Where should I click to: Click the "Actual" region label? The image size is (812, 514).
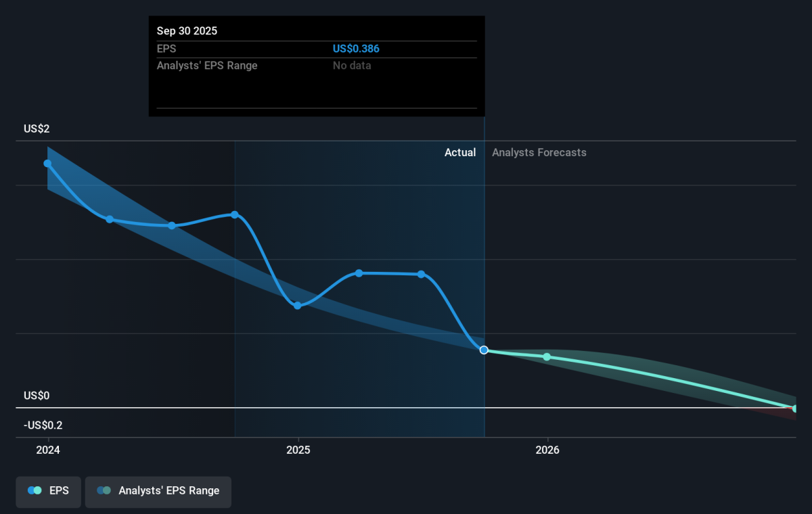(459, 153)
